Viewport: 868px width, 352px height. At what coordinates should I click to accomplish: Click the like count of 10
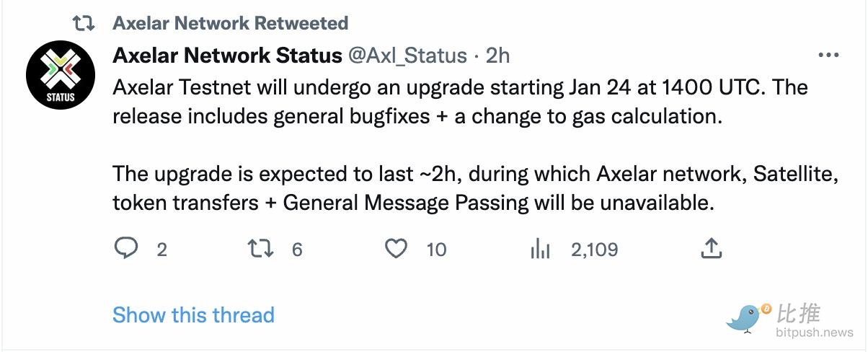point(436,250)
